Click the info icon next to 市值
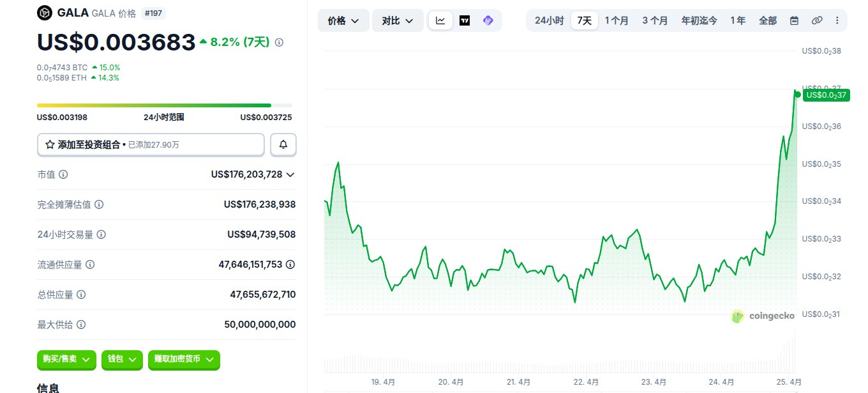This screenshot has width=868, height=393. 63,174
